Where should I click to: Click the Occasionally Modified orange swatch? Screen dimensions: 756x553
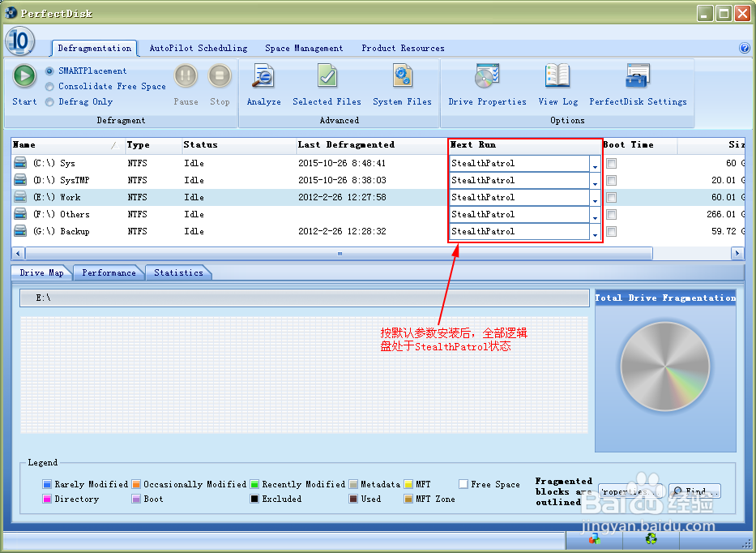[136, 484]
